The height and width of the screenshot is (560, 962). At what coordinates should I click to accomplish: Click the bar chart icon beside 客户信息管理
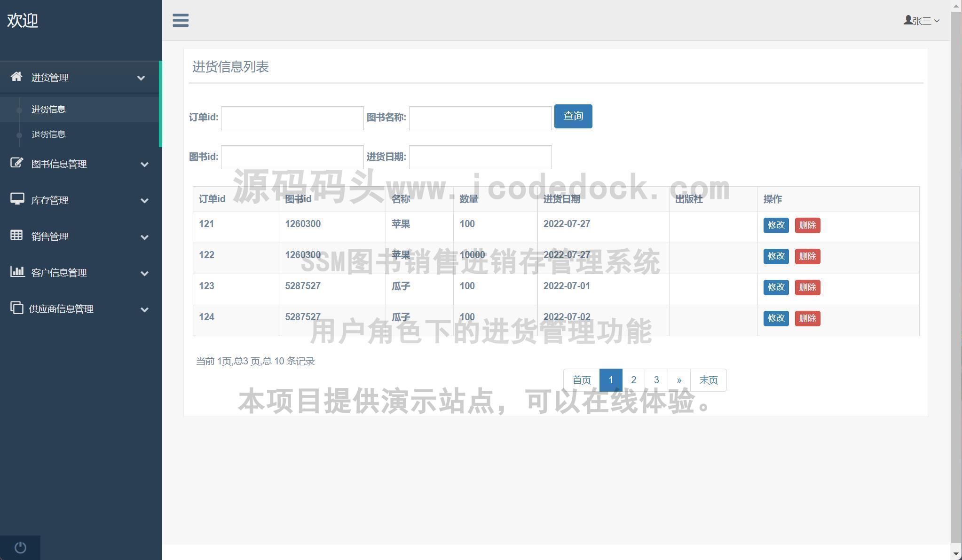click(17, 271)
